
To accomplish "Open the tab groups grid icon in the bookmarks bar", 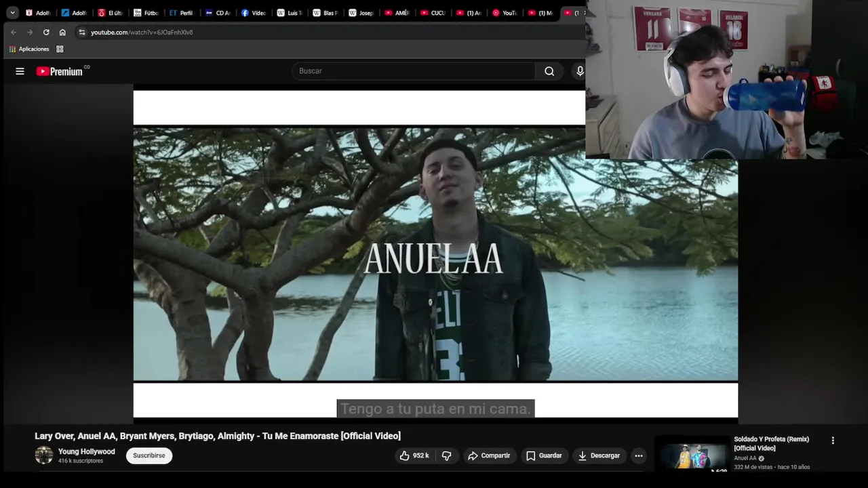I will (60, 49).
